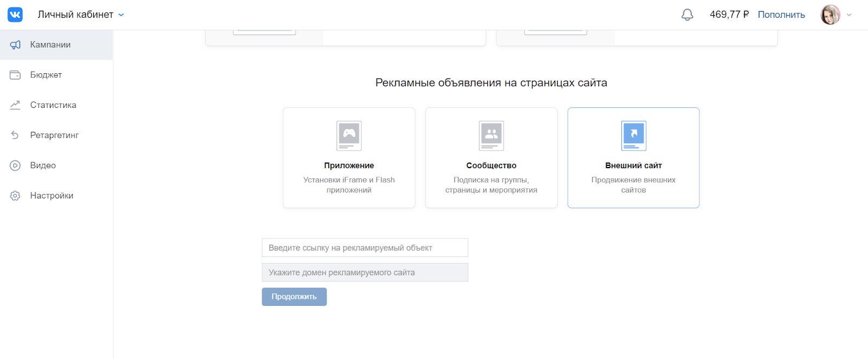Click the text 'Подписка на группы, страницы и мероприятия'
The image size is (868, 359).
[x=492, y=185]
